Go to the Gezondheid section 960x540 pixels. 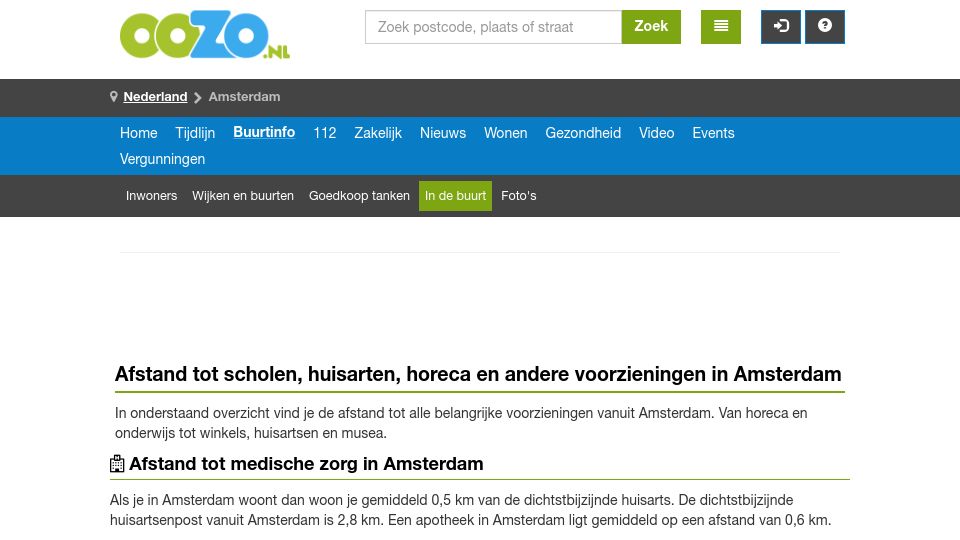[x=583, y=133]
